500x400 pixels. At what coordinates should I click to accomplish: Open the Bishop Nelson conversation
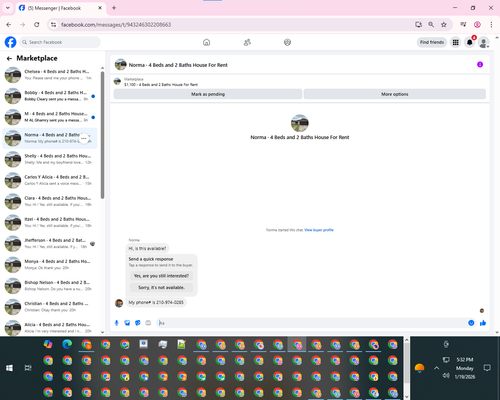[50, 286]
